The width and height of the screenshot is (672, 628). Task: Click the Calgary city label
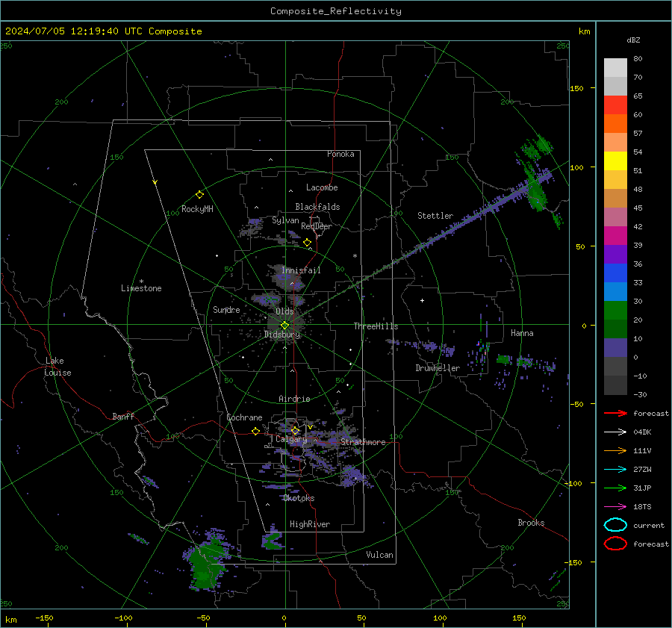coord(291,439)
